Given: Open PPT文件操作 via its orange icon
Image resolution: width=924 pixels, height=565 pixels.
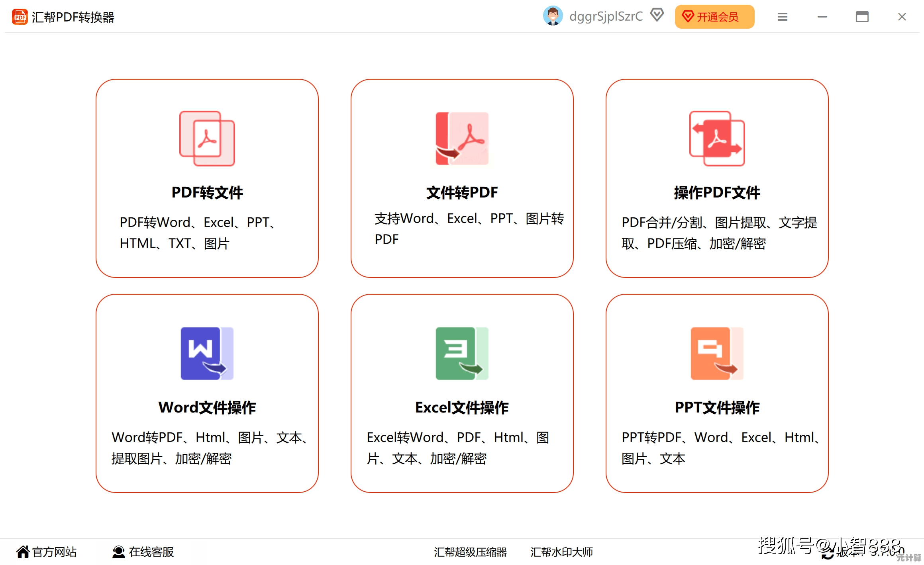Looking at the screenshot, I should 717,354.
